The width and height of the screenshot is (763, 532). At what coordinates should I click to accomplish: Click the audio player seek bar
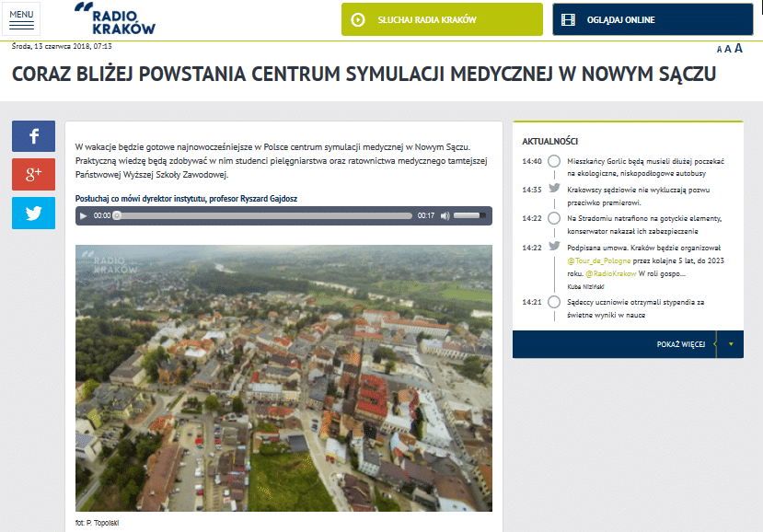pos(264,215)
